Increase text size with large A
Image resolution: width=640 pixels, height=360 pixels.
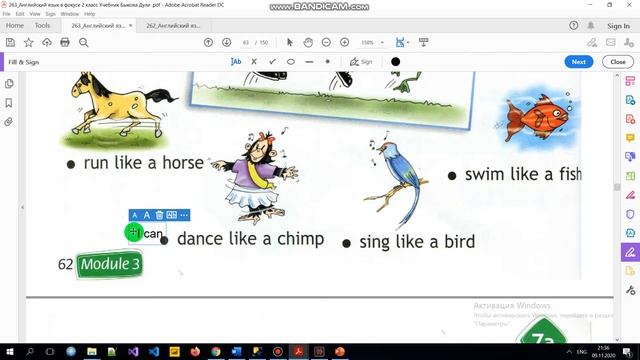click(147, 215)
